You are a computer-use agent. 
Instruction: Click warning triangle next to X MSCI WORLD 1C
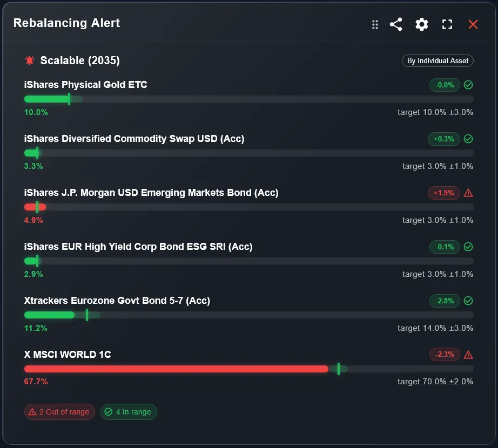click(x=468, y=355)
